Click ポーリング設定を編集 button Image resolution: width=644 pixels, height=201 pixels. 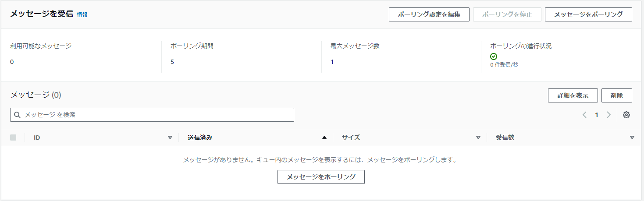pos(429,14)
